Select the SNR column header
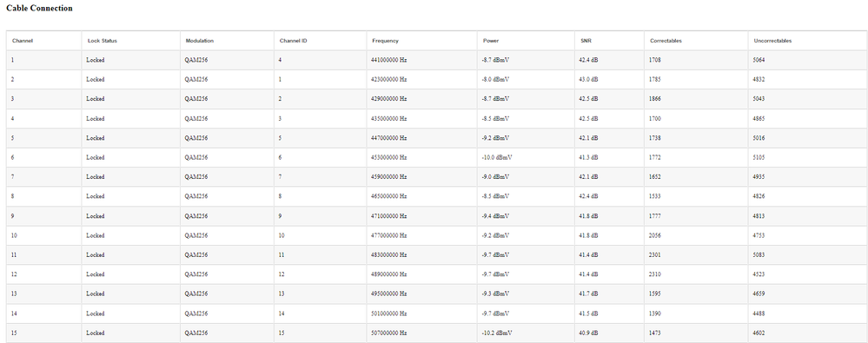Image resolution: width=868 pixels, height=343 pixels. [586, 41]
